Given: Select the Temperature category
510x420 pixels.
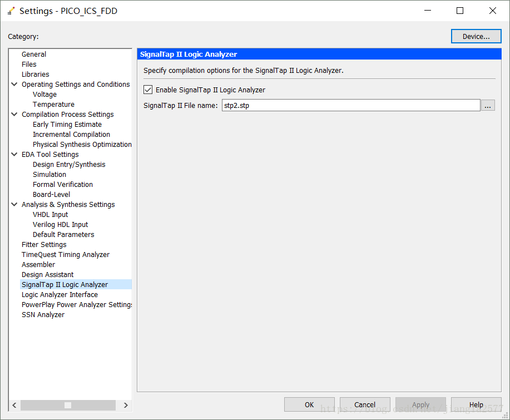Looking at the screenshot, I should [x=53, y=105].
